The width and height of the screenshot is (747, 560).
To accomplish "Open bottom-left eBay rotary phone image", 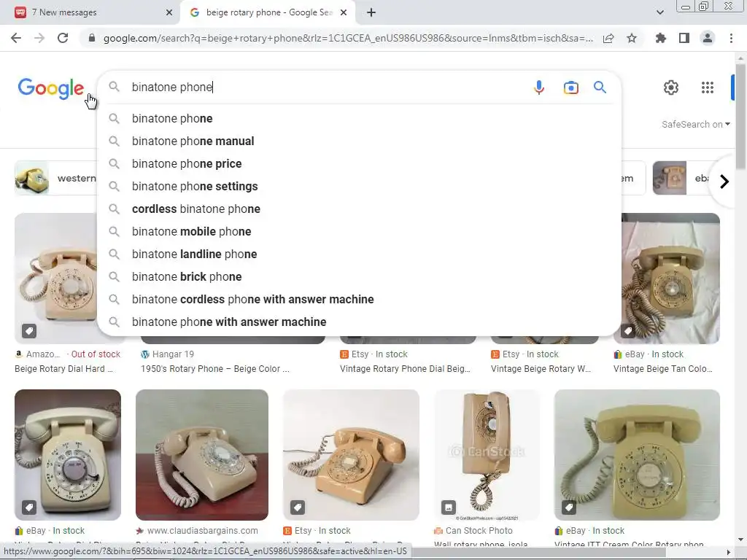I will [68, 455].
